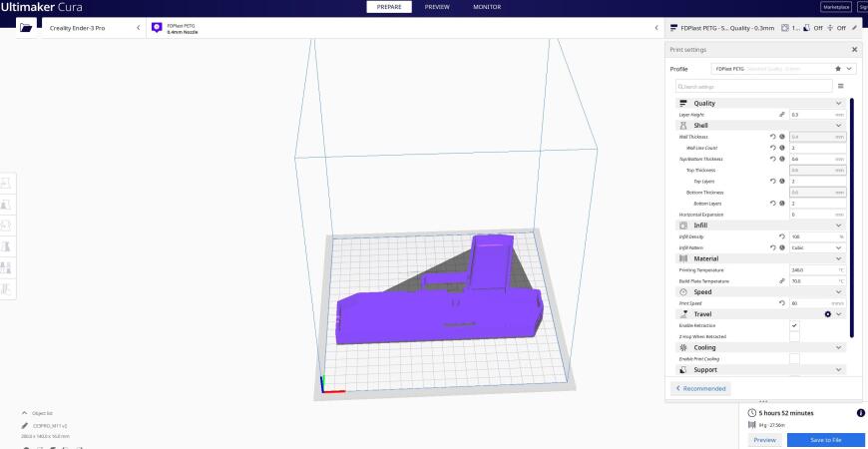Reset the Infill Pattern value
Image resolution: width=868 pixels, height=449 pixels.
point(773,247)
